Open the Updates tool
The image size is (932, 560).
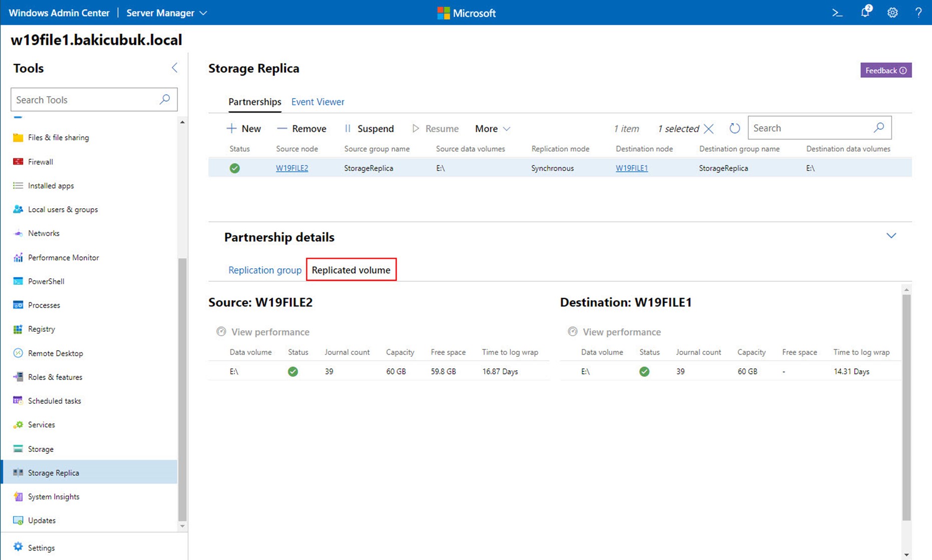[x=42, y=520]
